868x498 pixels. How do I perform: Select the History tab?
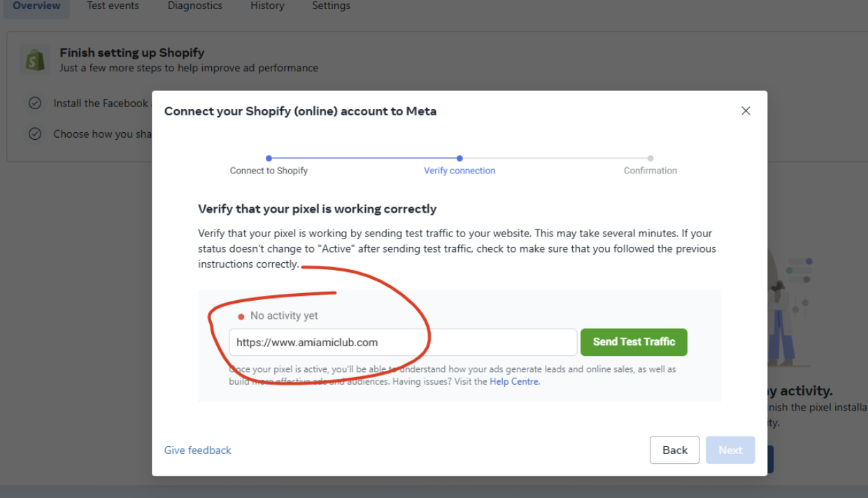(267, 6)
